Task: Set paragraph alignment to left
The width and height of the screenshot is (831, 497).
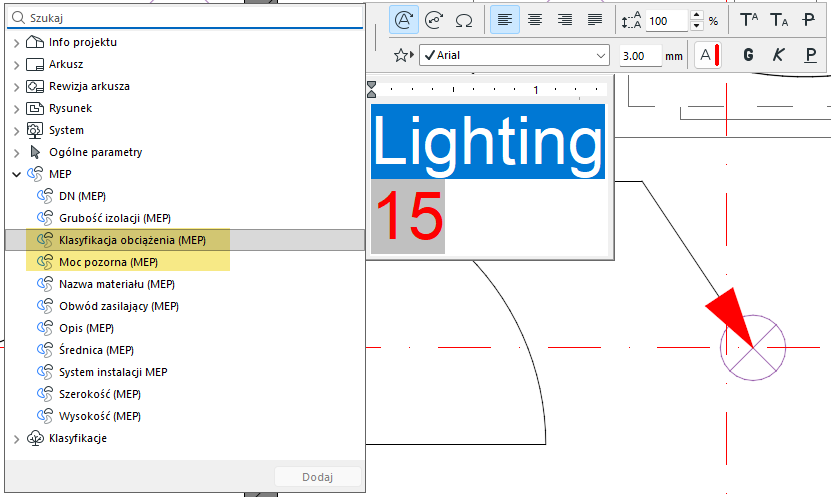Action: [x=505, y=20]
